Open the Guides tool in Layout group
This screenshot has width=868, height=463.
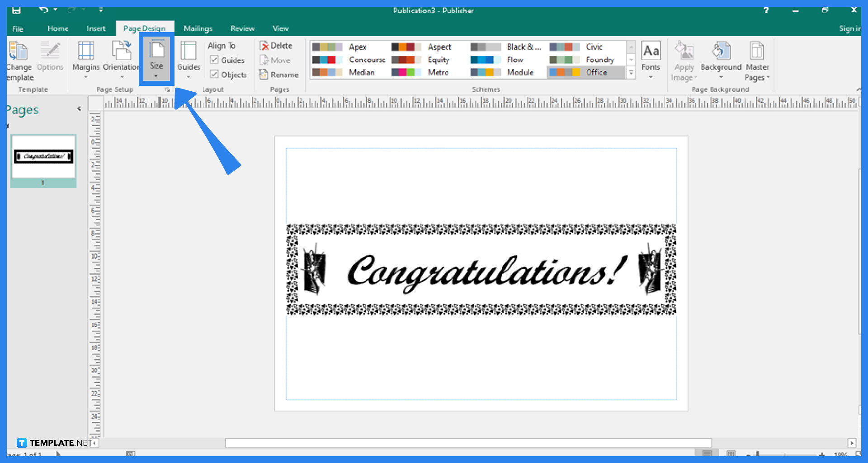[x=189, y=59]
